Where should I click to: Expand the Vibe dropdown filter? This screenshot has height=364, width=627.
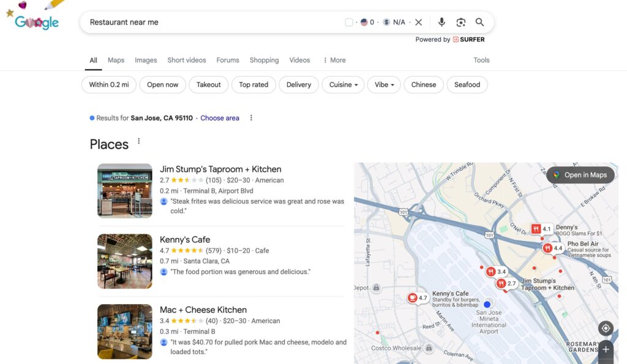coord(384,84)
